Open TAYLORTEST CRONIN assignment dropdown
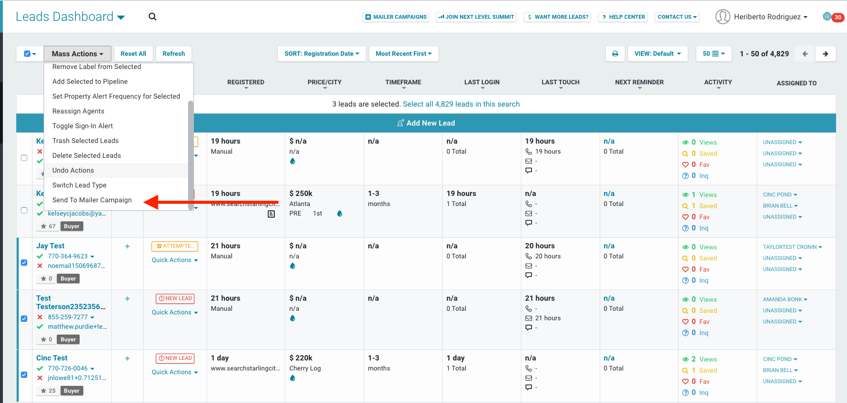 pos(792,247)
